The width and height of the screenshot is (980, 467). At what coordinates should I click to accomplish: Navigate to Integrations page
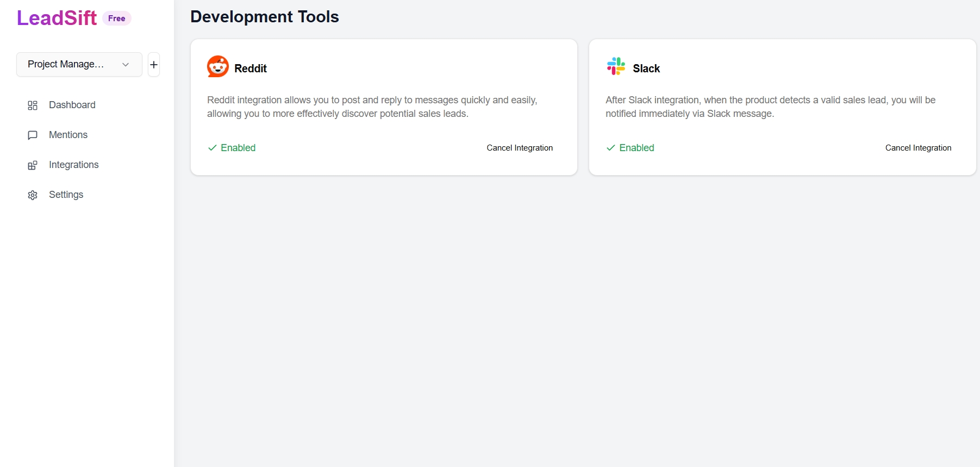(x=74, y=165)
